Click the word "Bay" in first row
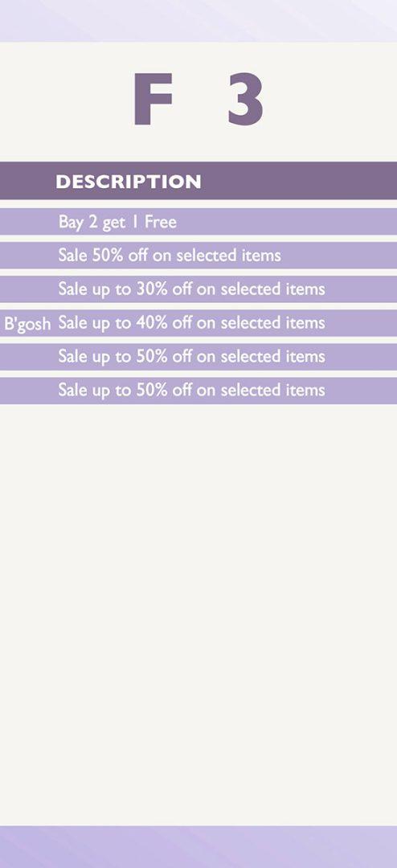The width and height of the screenshot is (397, 868). click(71, 223)
